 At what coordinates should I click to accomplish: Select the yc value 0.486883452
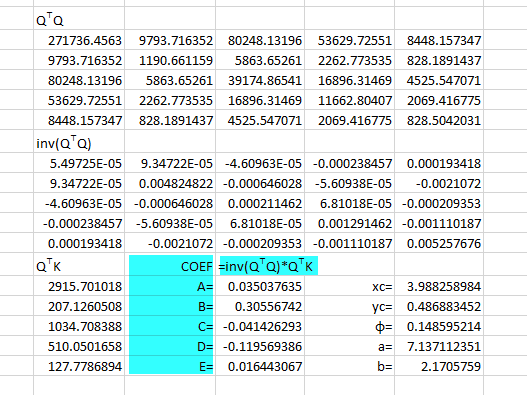(439, 307)
